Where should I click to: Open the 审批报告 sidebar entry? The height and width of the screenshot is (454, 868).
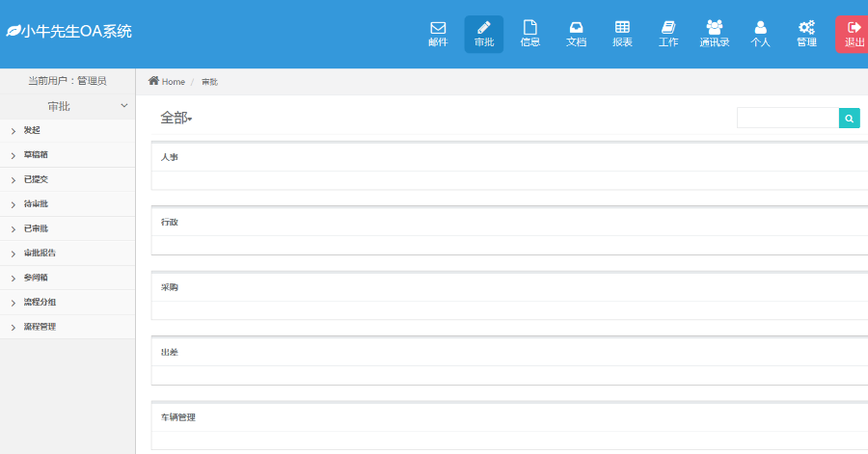point(40,254)
